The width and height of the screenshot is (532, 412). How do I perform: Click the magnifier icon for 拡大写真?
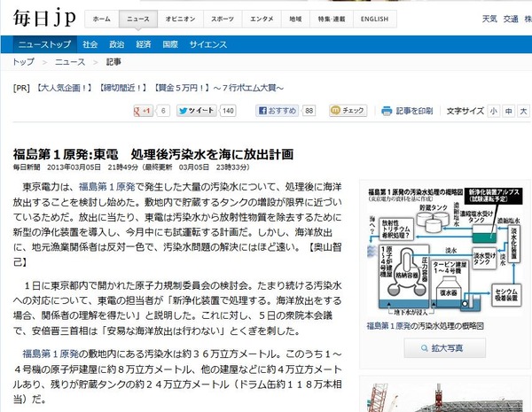pyautogui.click(x=424, y=348)
